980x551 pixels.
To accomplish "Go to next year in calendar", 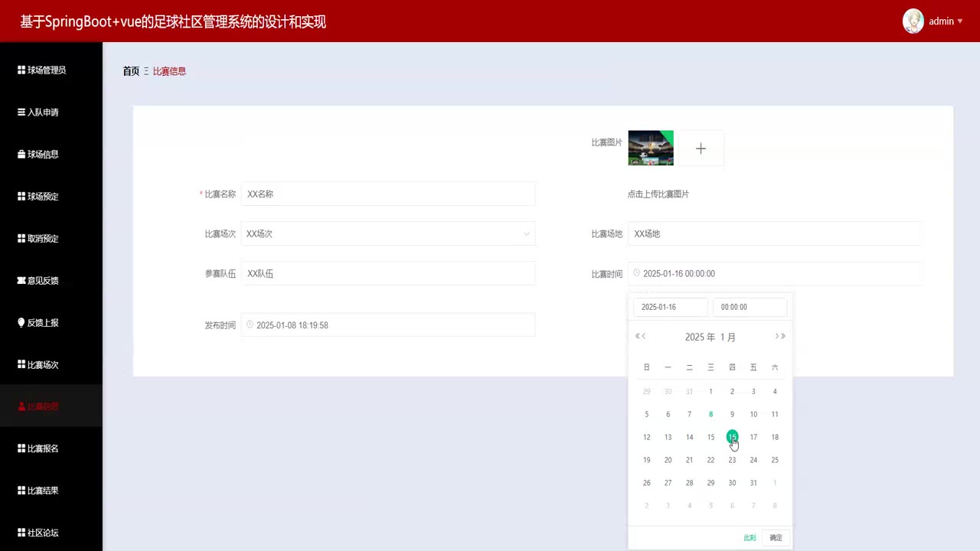I will [783, 337].
